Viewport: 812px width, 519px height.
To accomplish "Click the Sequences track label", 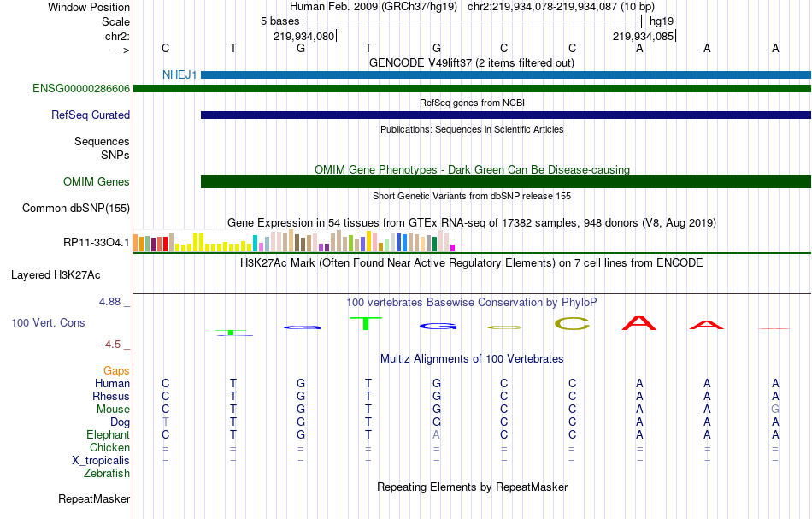I will coord(102,141).
